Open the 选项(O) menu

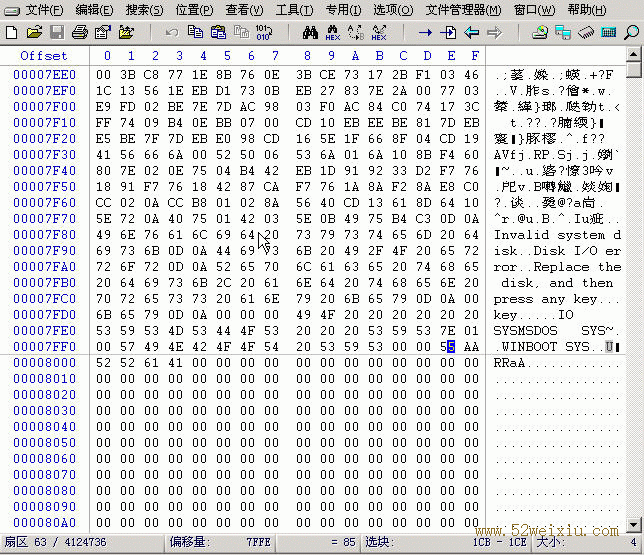click(x=393, y=9)
